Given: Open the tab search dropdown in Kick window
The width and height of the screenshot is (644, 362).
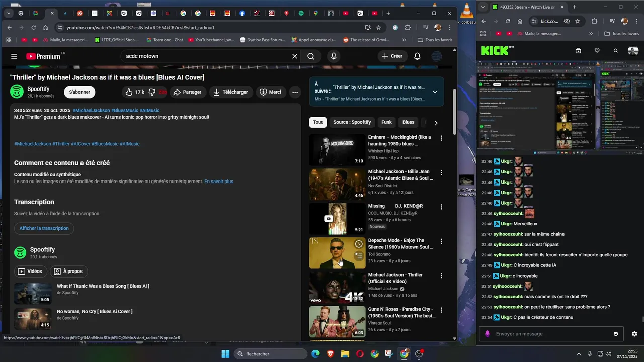Looking at the screenshot, I should [x=484, y=7].
